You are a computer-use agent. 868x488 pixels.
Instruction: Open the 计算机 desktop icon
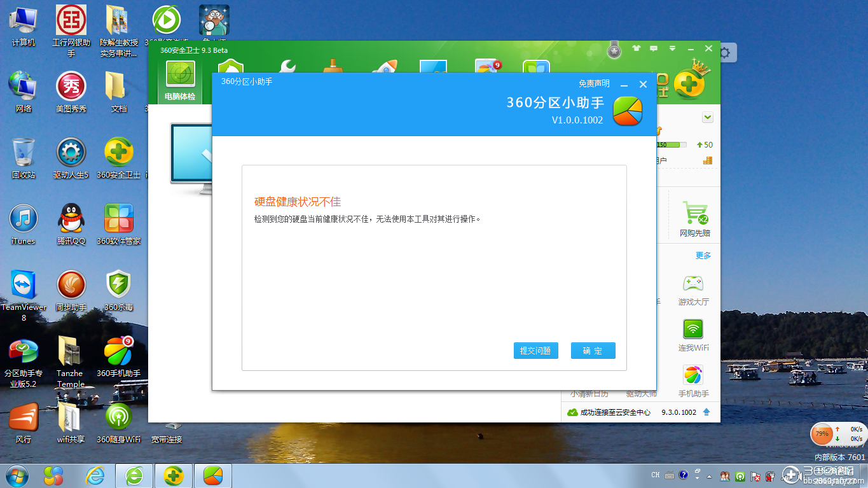point(24,27)
